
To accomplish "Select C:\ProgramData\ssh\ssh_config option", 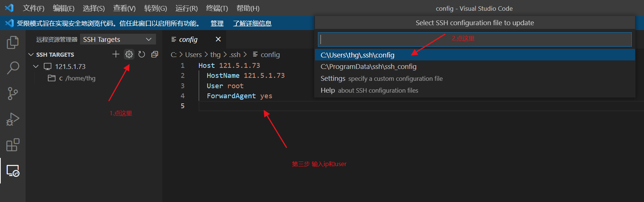I will pyautogui.click(x=368, y=67).
